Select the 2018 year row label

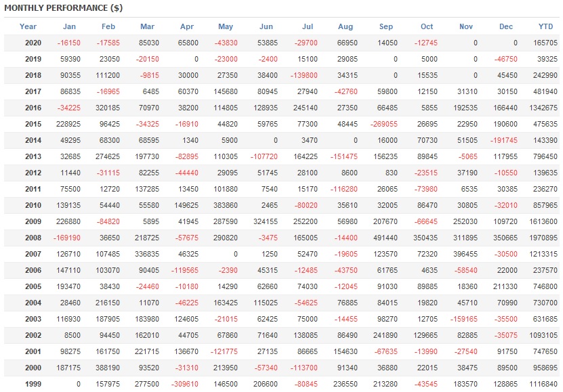[33, 75]
